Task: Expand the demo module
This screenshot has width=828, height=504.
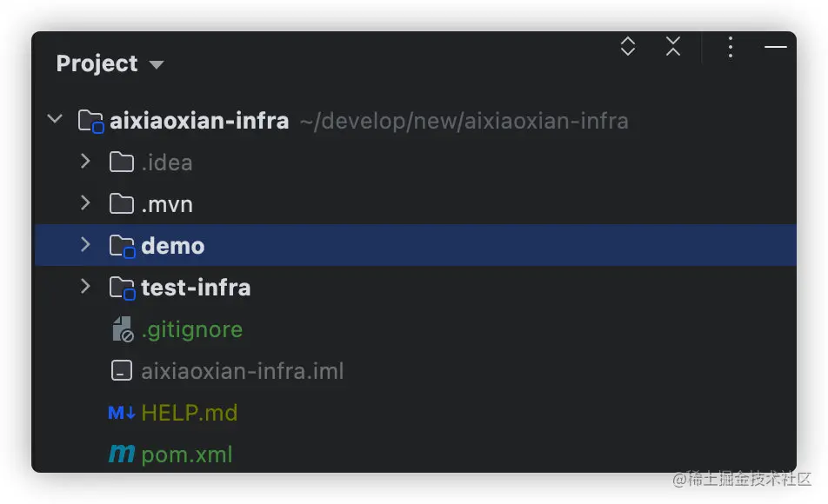Action: tap(85, 245)
